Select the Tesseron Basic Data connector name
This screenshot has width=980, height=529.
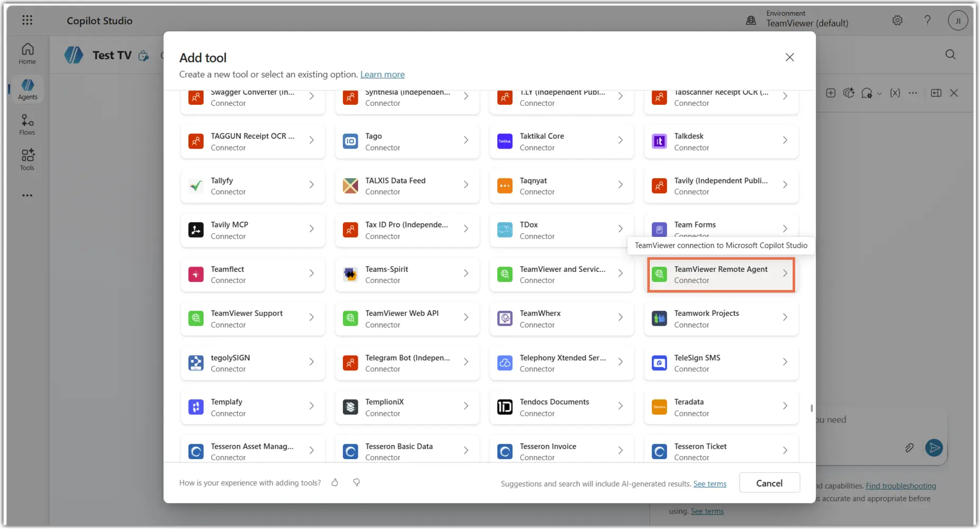[399, 446]
